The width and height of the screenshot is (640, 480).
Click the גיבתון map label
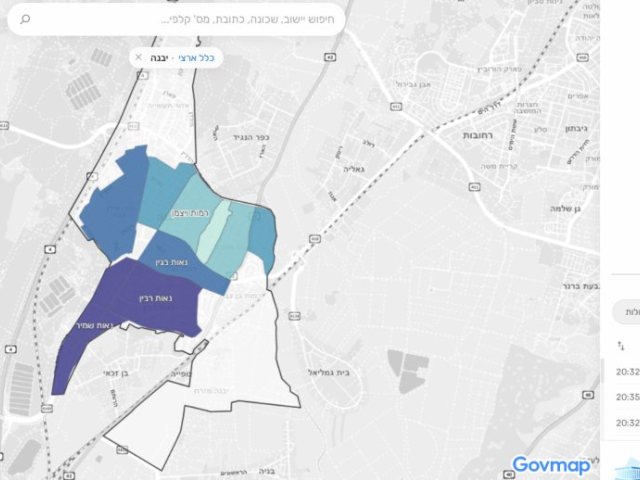click(576, 129)
